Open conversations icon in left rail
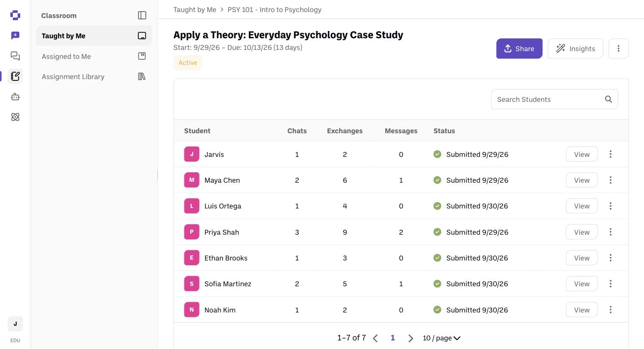The image size is (644, 349). [x=15, y=56]
